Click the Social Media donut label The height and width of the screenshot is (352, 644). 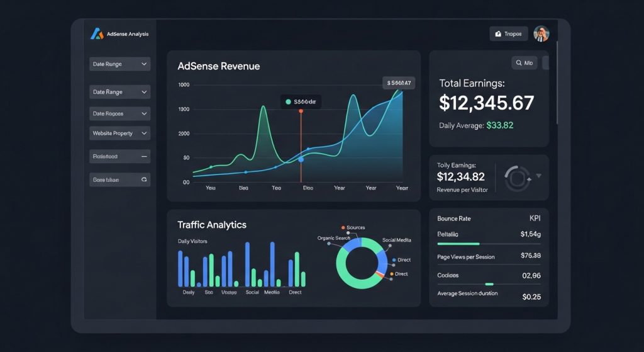tap(397, 240)
